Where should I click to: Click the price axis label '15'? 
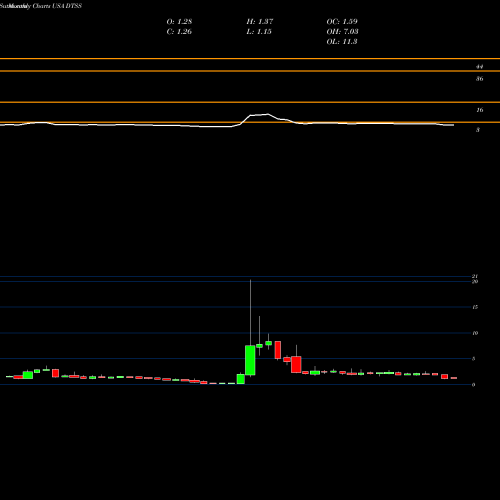click(x=475, y=307)
